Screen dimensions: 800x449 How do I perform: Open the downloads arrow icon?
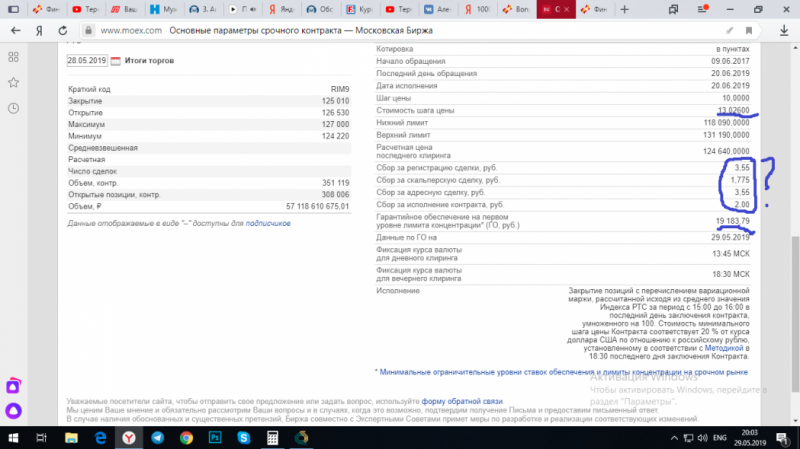coord(784,31)
